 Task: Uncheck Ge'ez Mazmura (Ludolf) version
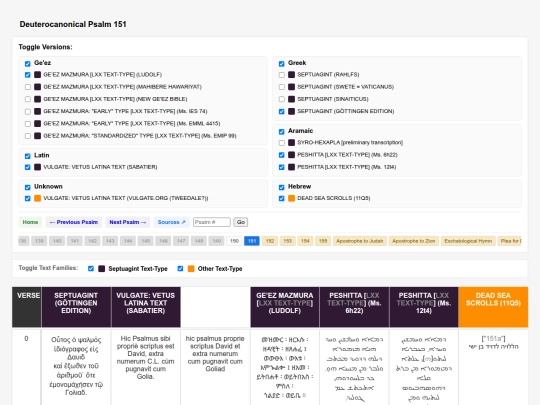coord(28,75)
